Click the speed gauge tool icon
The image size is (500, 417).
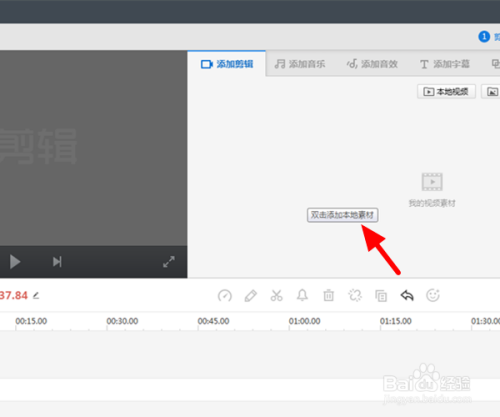tap(225, 296)
